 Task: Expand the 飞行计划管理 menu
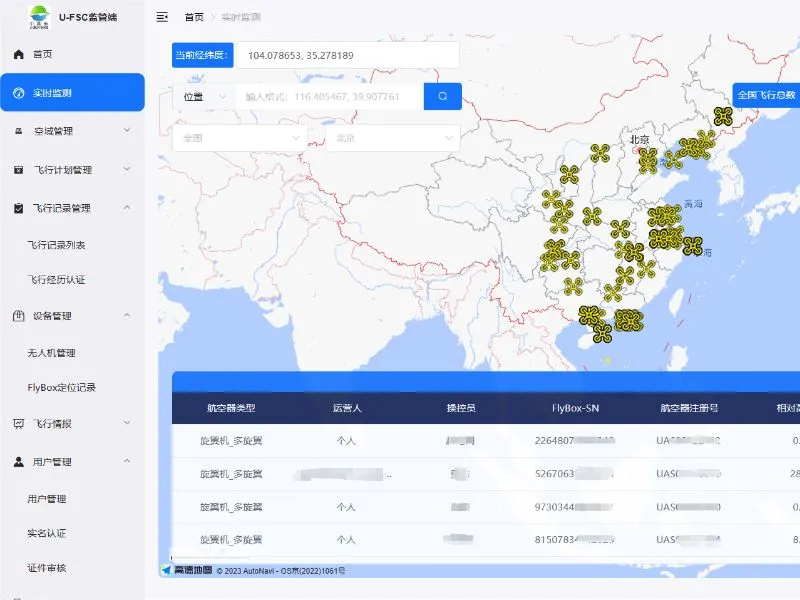[x=72, y=169]
